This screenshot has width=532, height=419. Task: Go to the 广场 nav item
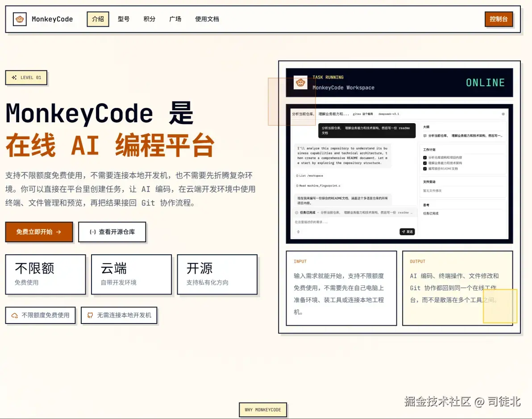175,19
